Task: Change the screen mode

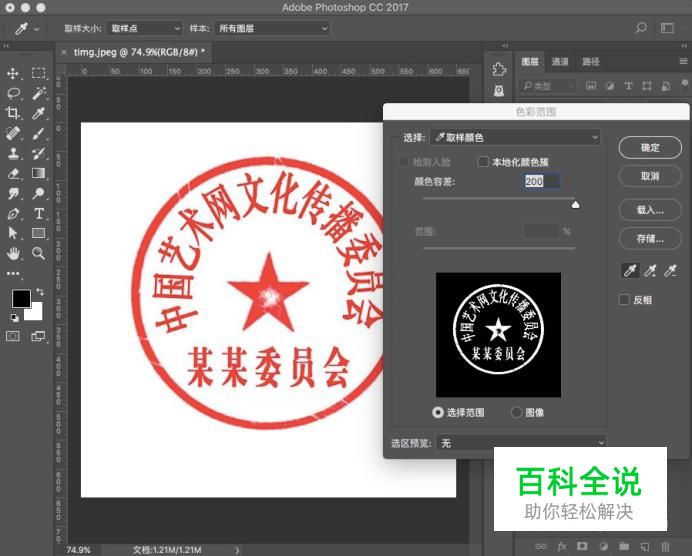Action: pos(38,337)
